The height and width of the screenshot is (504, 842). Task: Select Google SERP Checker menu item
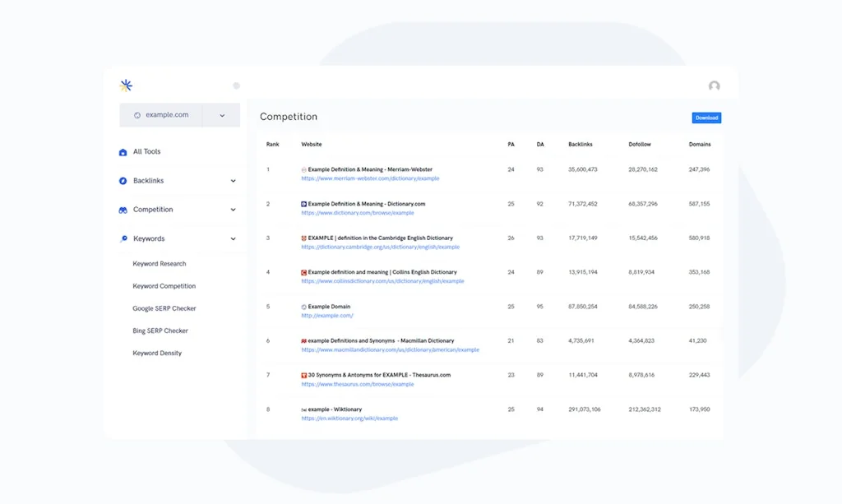point(164,308)
